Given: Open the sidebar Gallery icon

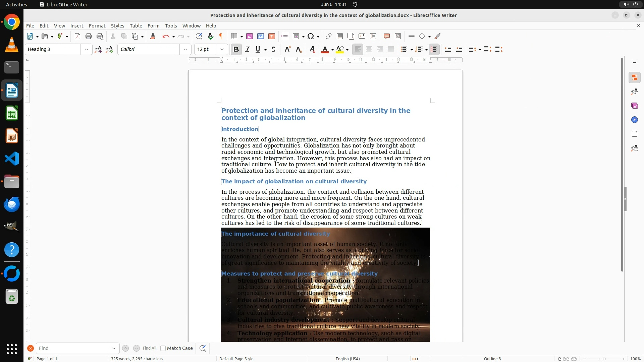Looking at the screenshot, I should point(634,106).
